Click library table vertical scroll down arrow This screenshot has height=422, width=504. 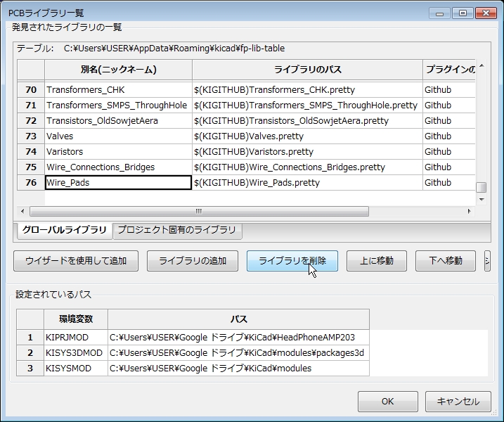482,200
